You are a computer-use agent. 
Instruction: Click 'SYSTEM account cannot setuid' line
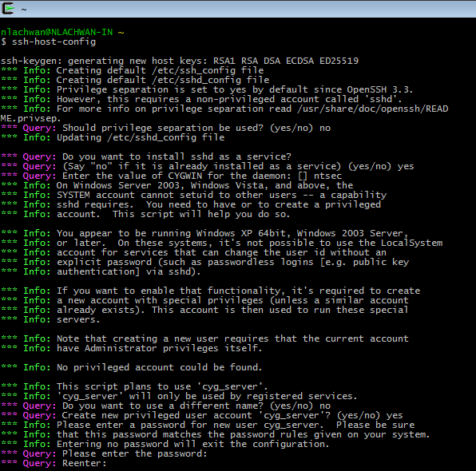(x=194, y=195)
